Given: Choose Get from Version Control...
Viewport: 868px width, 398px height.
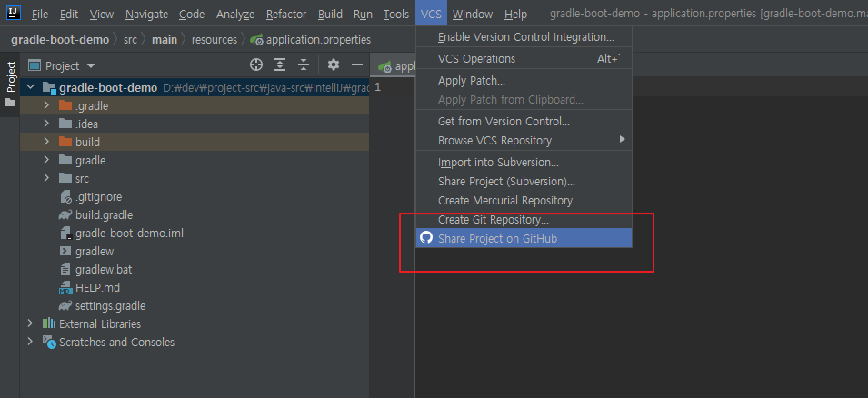Looking at the screenshot, I should point(524,121).
